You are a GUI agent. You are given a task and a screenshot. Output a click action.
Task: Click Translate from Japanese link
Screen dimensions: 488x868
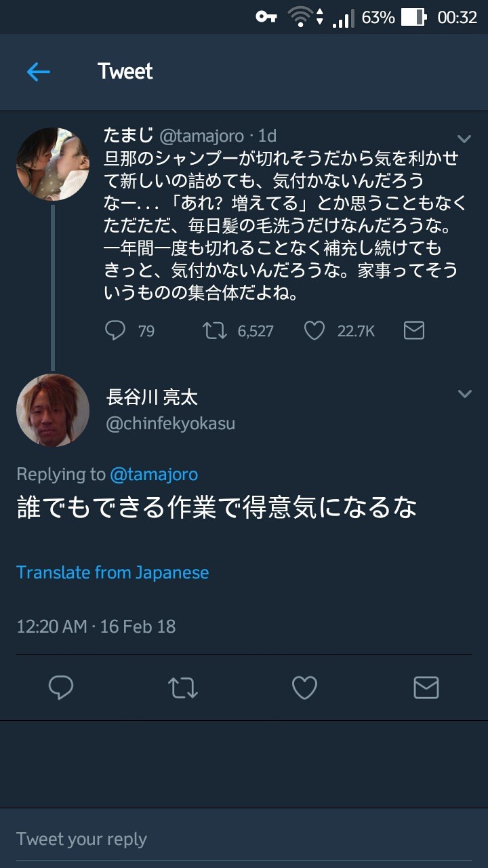tap(113, 572)
